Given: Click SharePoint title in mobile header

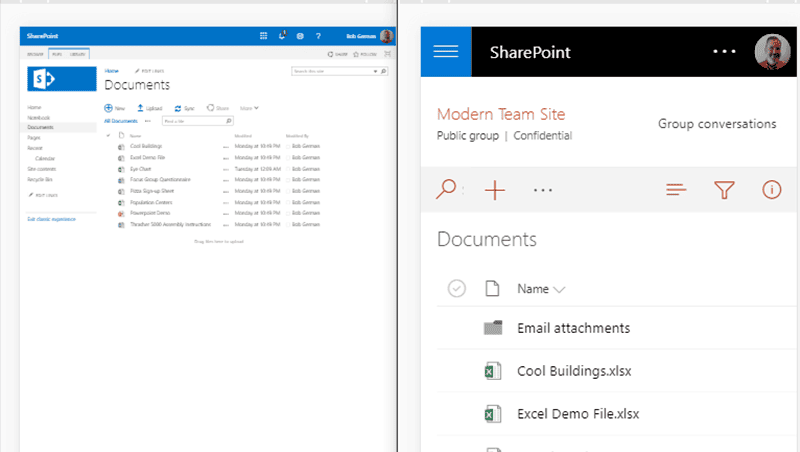Looking at the screenshot, I should (x=530, y=52).
